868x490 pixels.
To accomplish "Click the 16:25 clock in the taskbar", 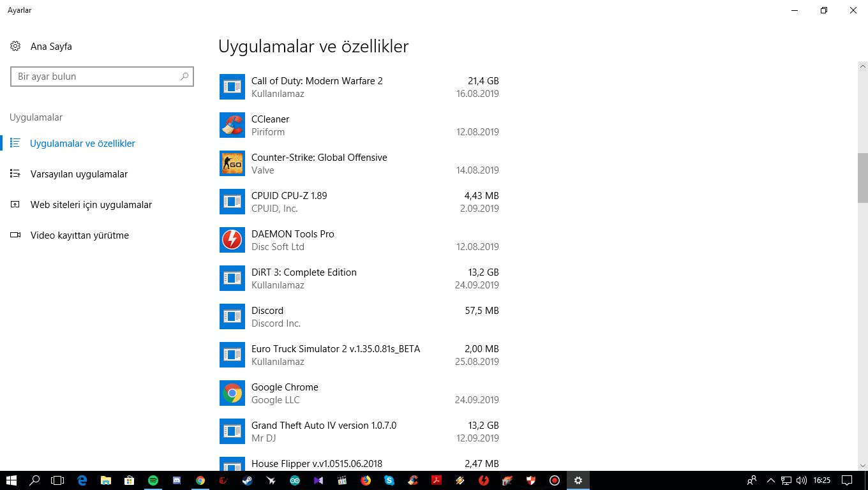I will tap(822, 480).
